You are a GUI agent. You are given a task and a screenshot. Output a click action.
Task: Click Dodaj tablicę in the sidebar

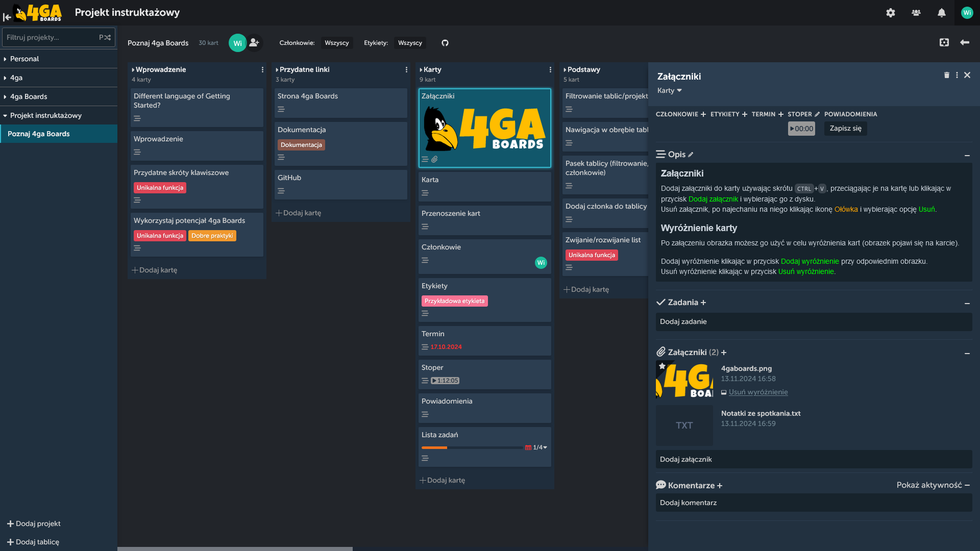(x=33, y=542)
